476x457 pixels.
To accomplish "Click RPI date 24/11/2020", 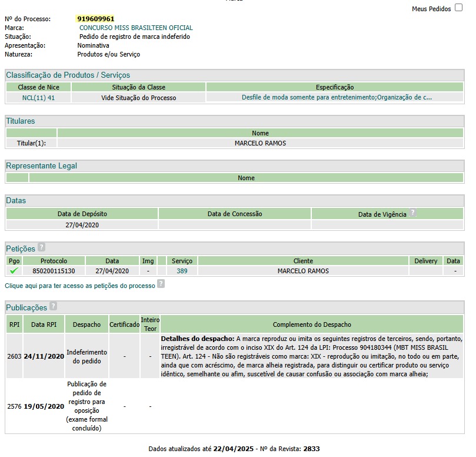I will (44, 356).
